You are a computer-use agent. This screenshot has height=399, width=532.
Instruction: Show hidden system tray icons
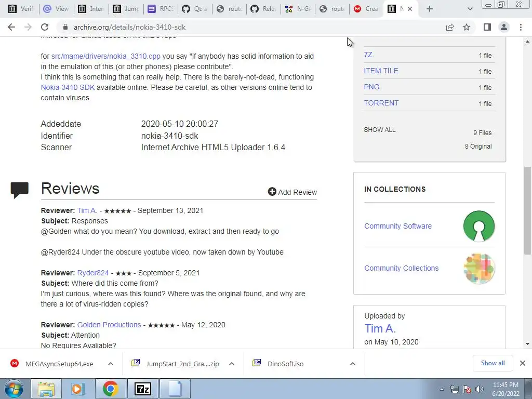tap(442, 389)
